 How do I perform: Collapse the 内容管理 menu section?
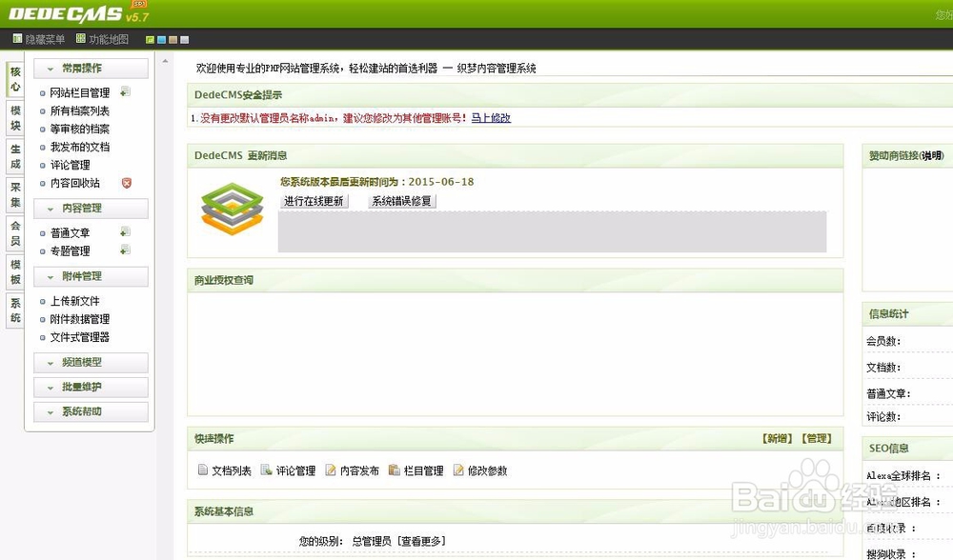[x=91, y=209]
